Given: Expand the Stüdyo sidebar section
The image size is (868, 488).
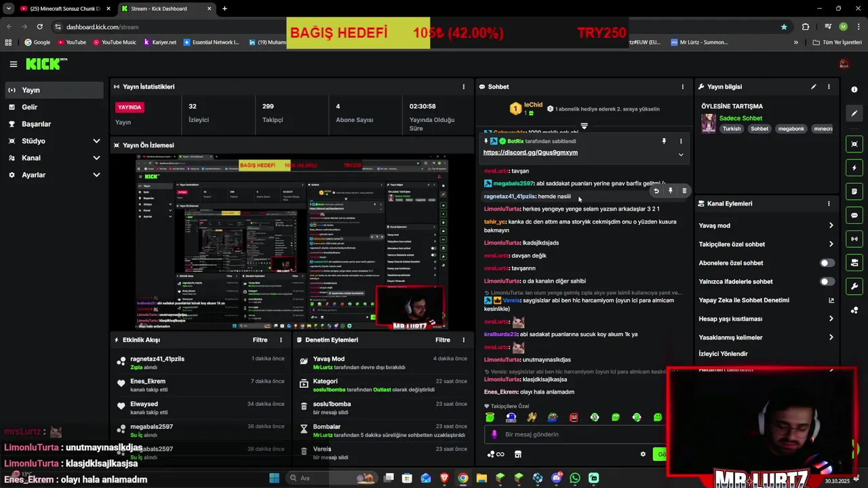Looking at the screenshot, I should coord(54,141).
